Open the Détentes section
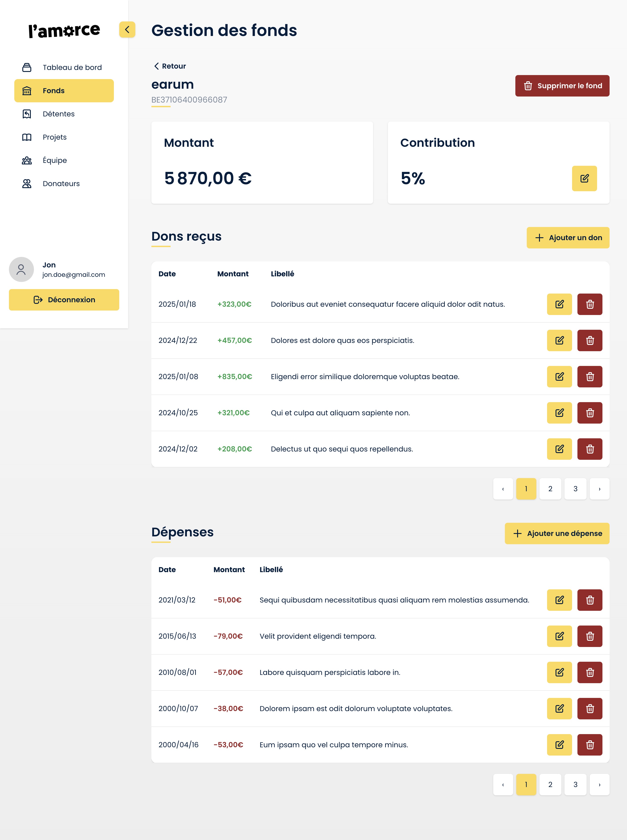 click(64, 114)
